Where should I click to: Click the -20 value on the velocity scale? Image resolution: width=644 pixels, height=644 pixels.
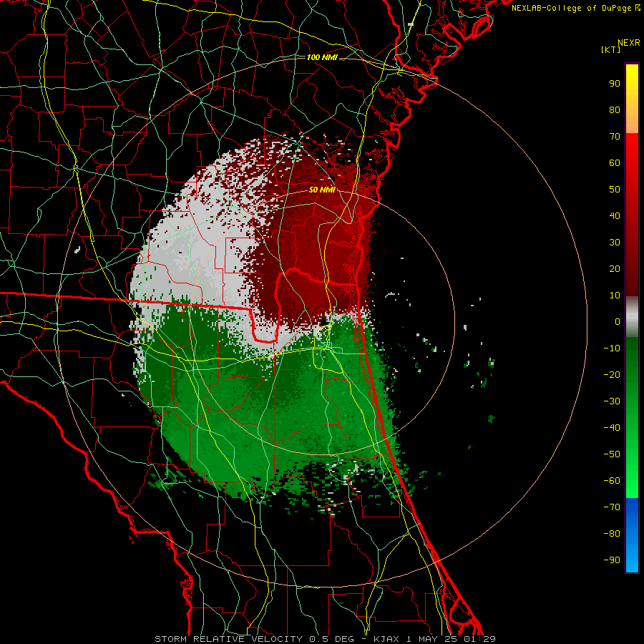pos(612,374)
